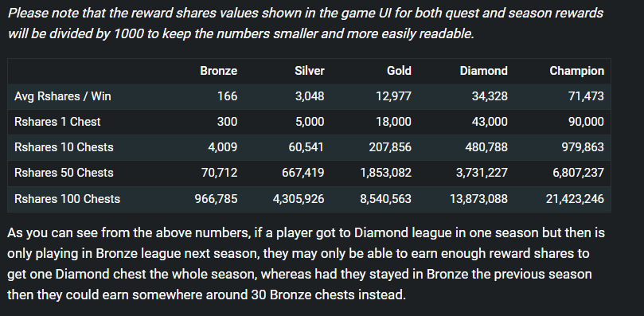The image size is (644, 316).
Task: Click the Silver column header
Action: pyautogui.click(x=310, y=71)
